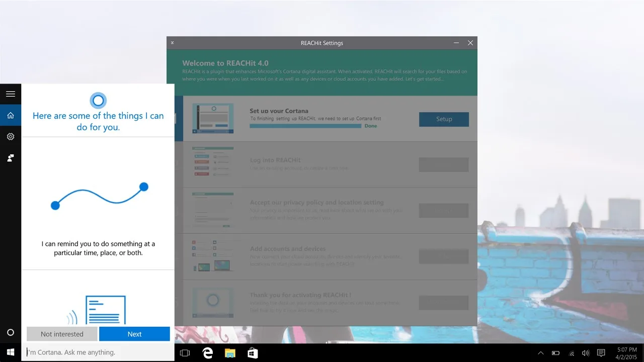Open the taskbar clock showing 5:07 PM

(626, 353)
